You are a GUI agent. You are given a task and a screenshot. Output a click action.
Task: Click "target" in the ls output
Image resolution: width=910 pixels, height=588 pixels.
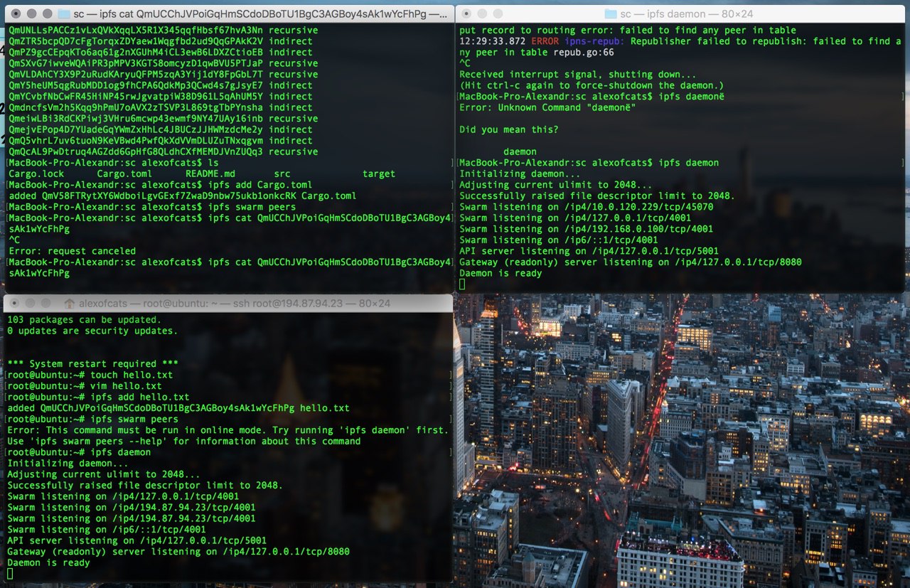pyautogui.click(x=379, y=173)
